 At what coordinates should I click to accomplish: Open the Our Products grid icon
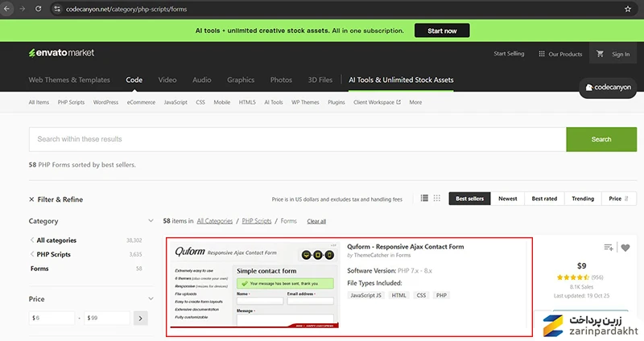[x=542, y=54]
